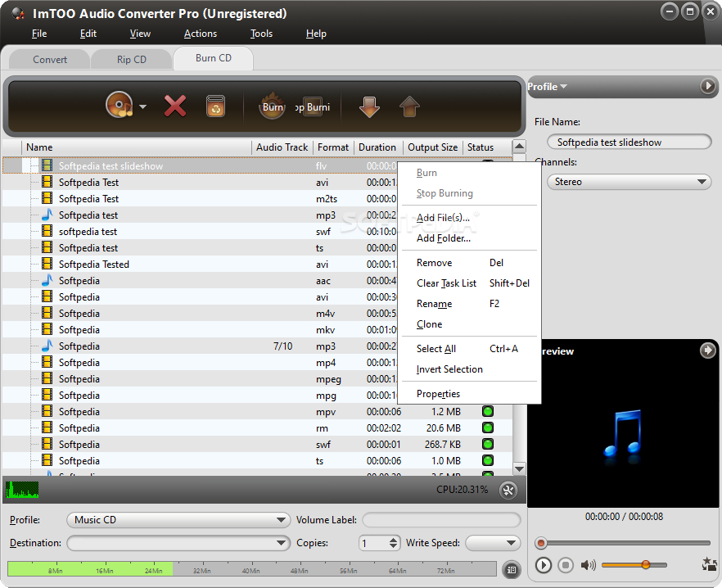Click the File Name input field

tap(629, 142)
